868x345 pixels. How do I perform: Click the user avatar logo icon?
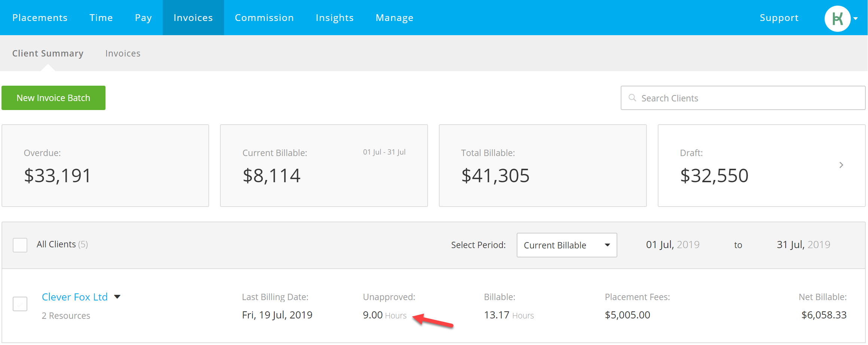[837, 18]
